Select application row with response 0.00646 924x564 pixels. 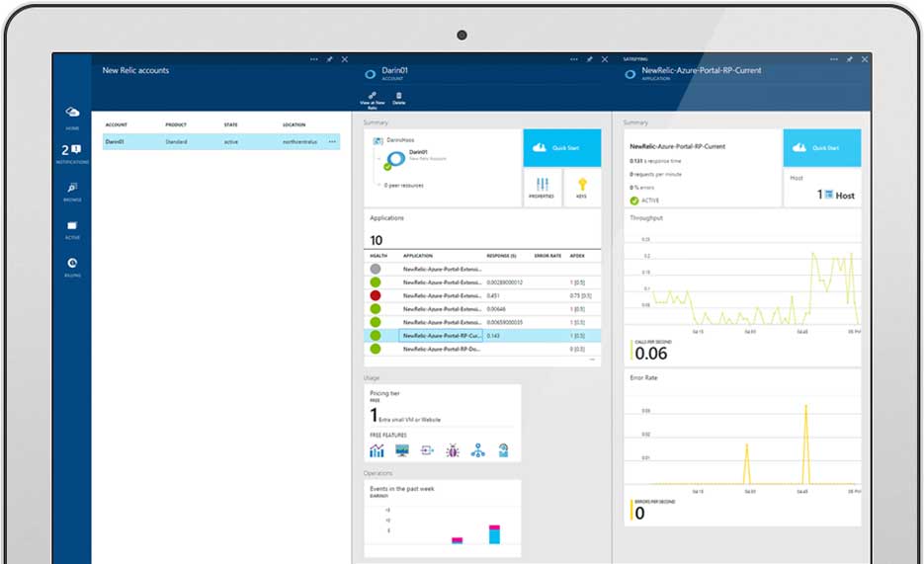[482, 309]
